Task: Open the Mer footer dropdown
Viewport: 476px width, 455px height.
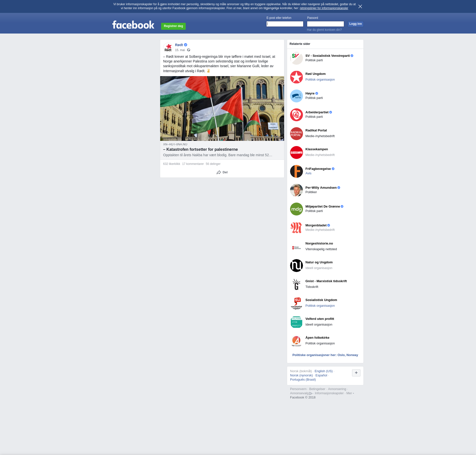Action: coord(350,393)
